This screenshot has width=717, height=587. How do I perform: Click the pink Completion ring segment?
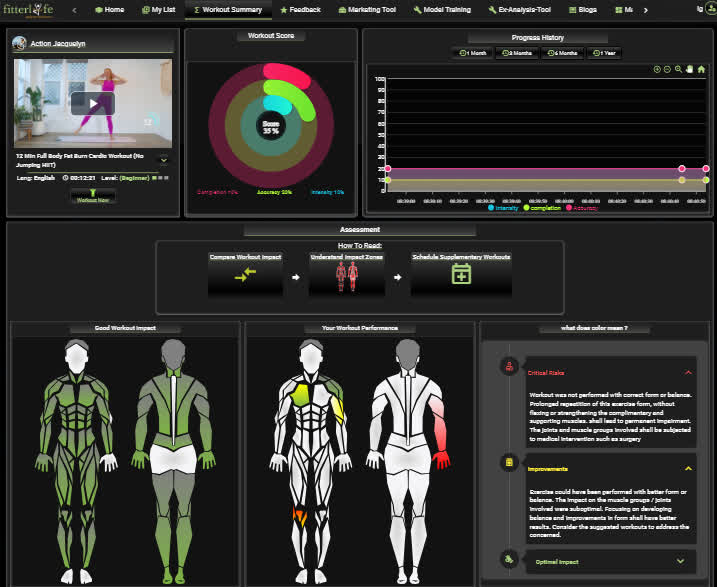pyautogui.click(x=287, y=75)
